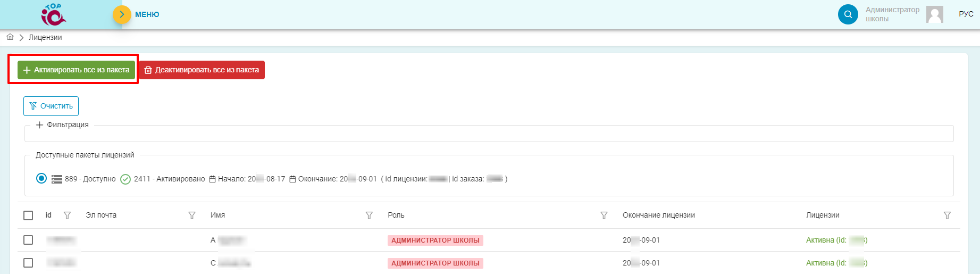Open filter for the Лицензии column
The image size is (980, 274).
pyautogui.click(x=947, y=215)
